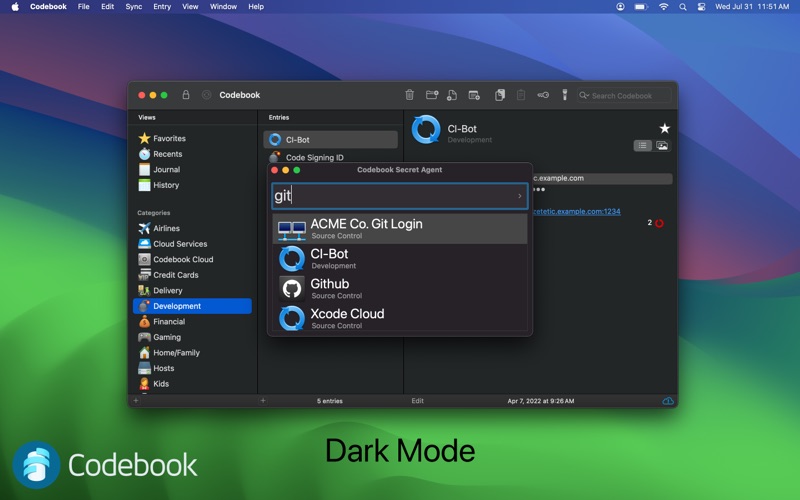The width and height of the screenshot is (800, 500).
Task: Click the red password strength indicator
Action: click(x=659, y=223)
